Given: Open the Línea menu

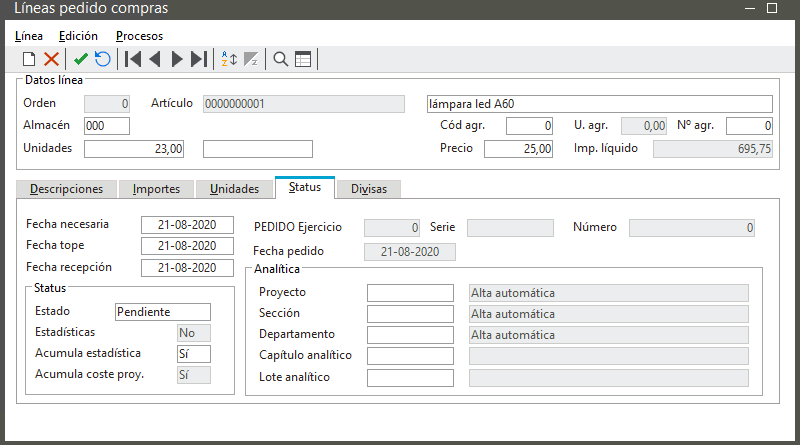Looking at the screenshot, I should 29,36.
